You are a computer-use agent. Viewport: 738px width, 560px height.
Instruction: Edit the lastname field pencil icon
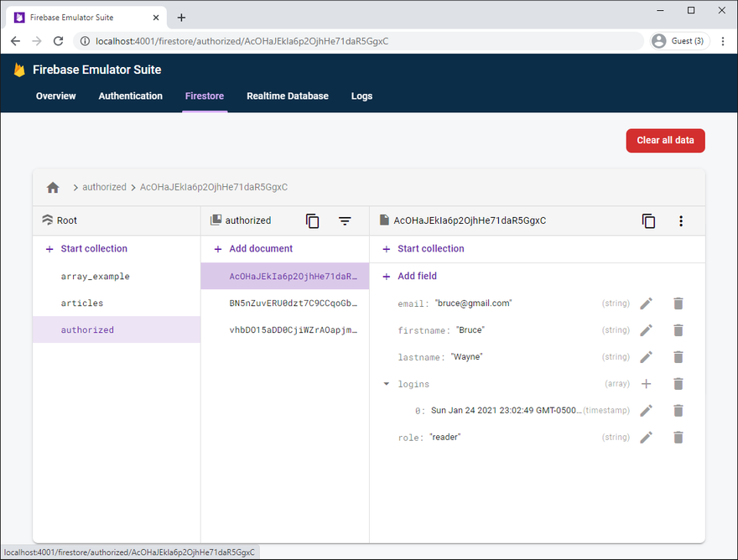[647, 357]
